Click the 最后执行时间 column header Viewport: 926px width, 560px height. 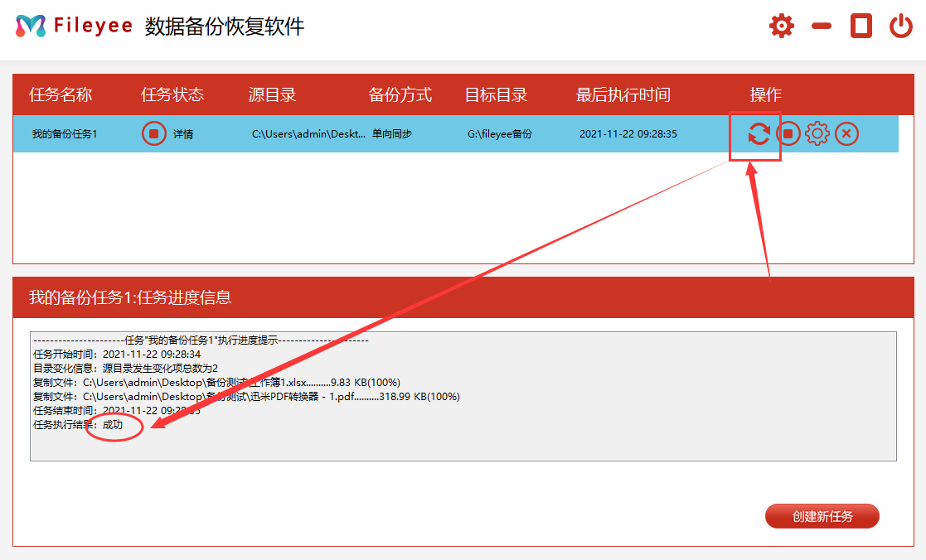pos(623,94)
